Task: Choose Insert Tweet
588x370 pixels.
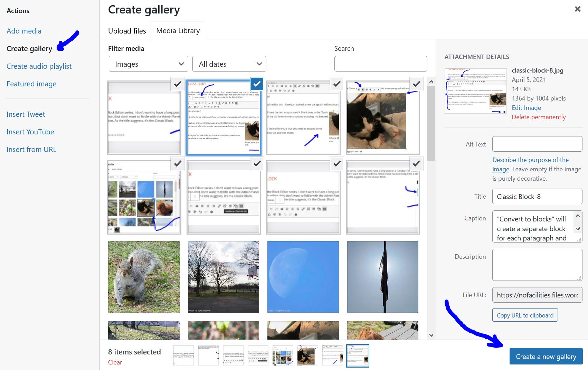Action: click(x=26, y=114)
